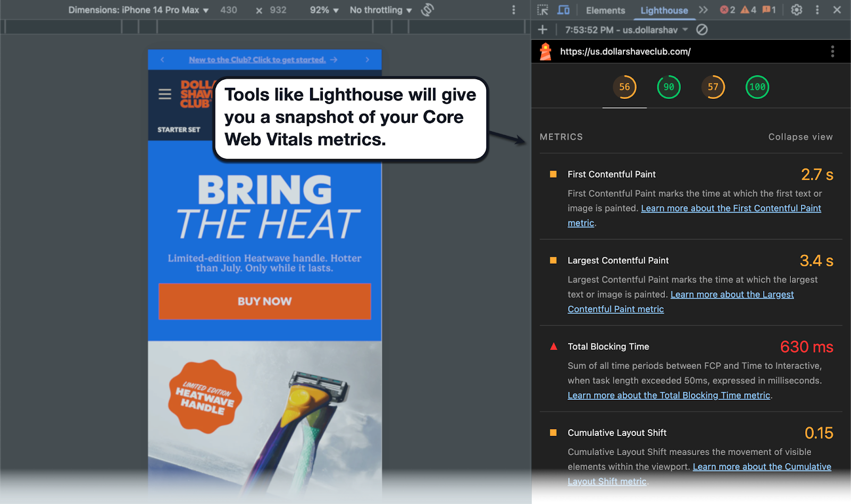This screenshot has height=504, width=851.
Task: Click the Total Blocking Time red triangle icon
Action: pos(553,346)
